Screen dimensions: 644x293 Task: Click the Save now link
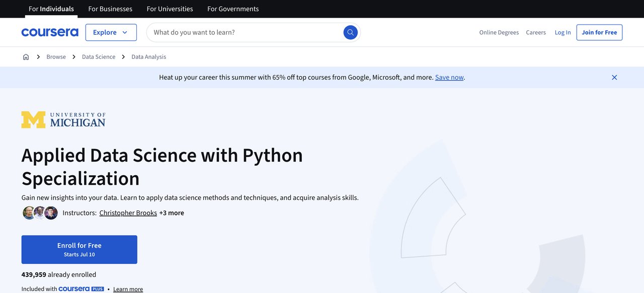click(449, 77)
